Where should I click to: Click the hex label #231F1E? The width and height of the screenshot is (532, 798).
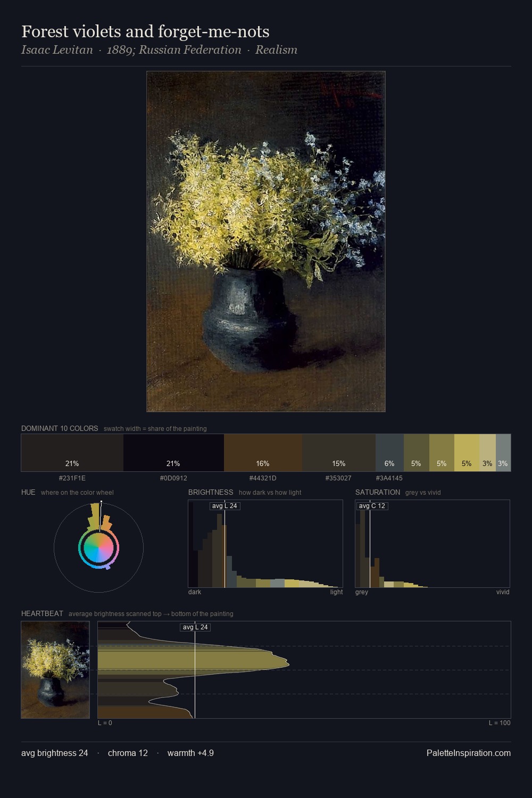pos(72,478)
